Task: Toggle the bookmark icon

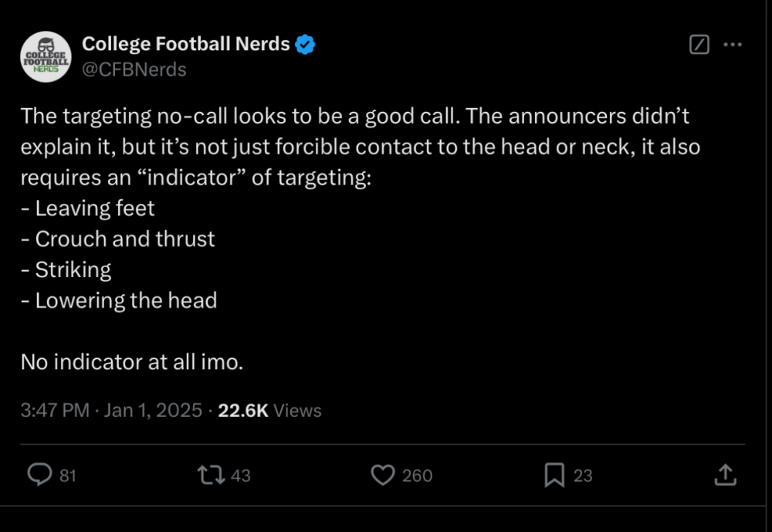Action: tap(554, 475)
